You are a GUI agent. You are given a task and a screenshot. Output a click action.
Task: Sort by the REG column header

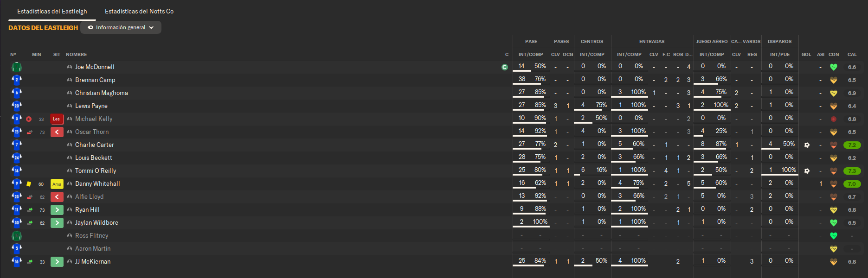[x=752, y=55]
